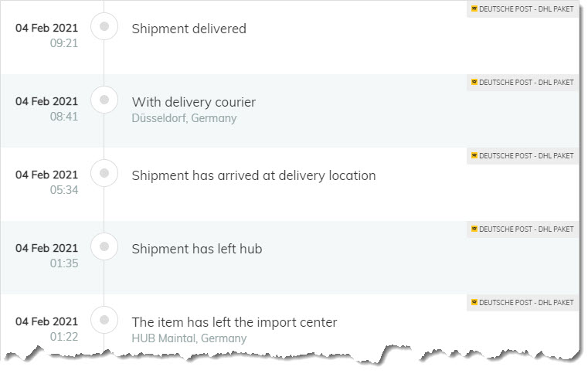The width and height of the screenshot is (588, 377).
Task: Click the Shipment has left hub text
Action: [196, 249]
